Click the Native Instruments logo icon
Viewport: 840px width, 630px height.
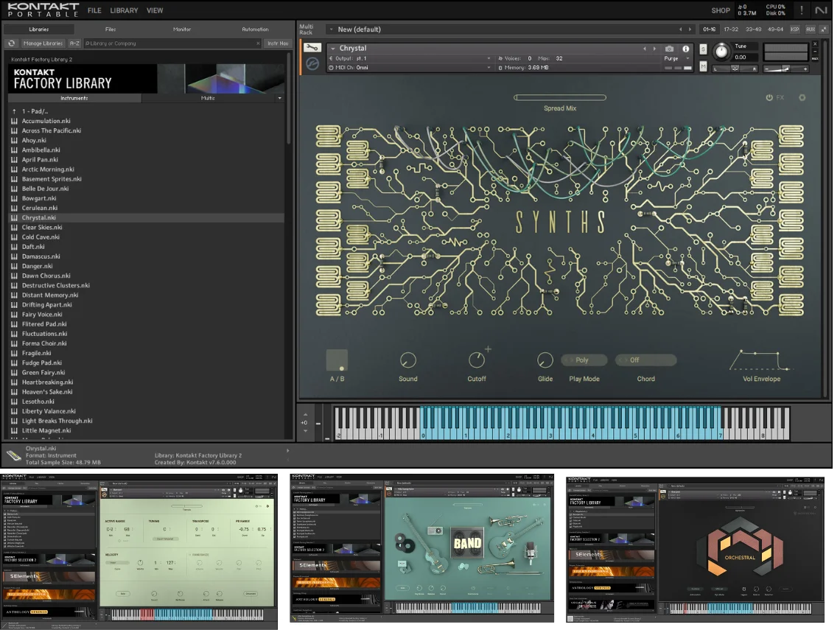point(821,10)
